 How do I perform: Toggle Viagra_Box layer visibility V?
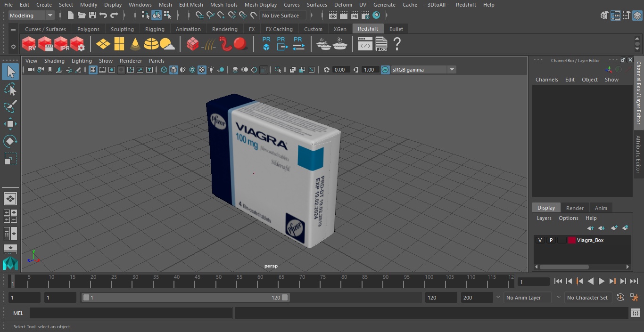(540, 240)
